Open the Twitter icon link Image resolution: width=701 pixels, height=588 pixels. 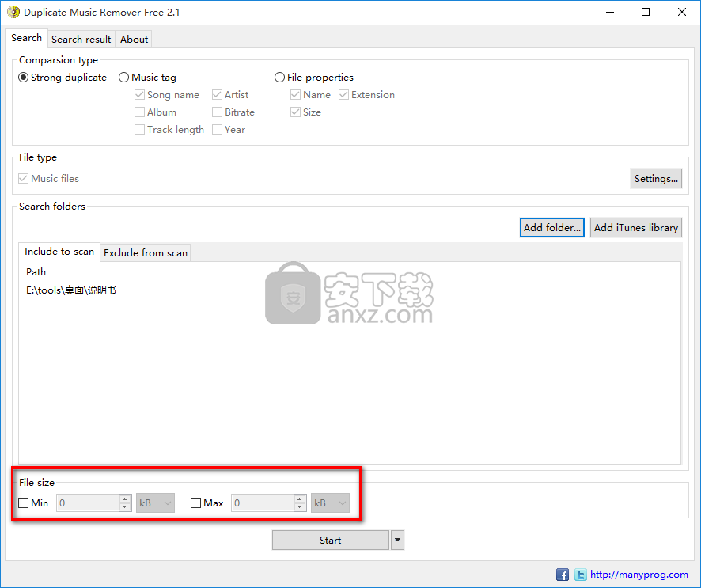(580, 575)
